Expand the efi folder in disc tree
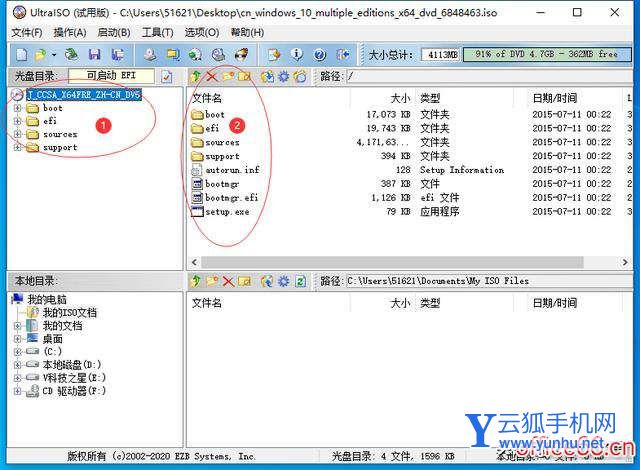The image size is (640, 470). pos(18,121)
